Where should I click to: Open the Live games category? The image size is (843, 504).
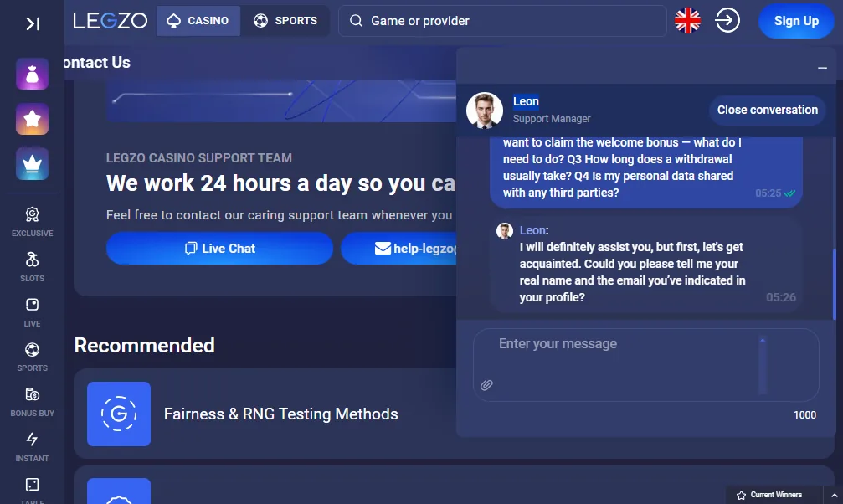click(33, 312)
